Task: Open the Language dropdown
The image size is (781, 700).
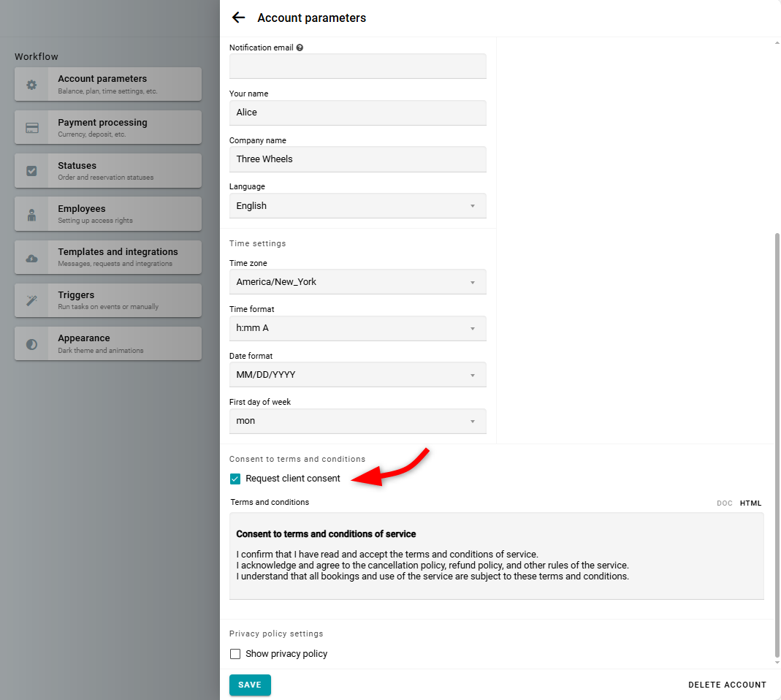Action: coord(357,206)
